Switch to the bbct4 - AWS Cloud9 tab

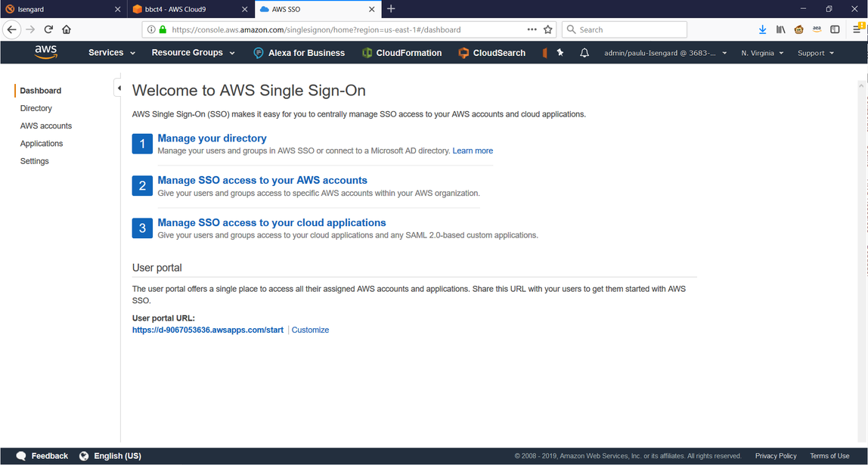tap(191, 9)
